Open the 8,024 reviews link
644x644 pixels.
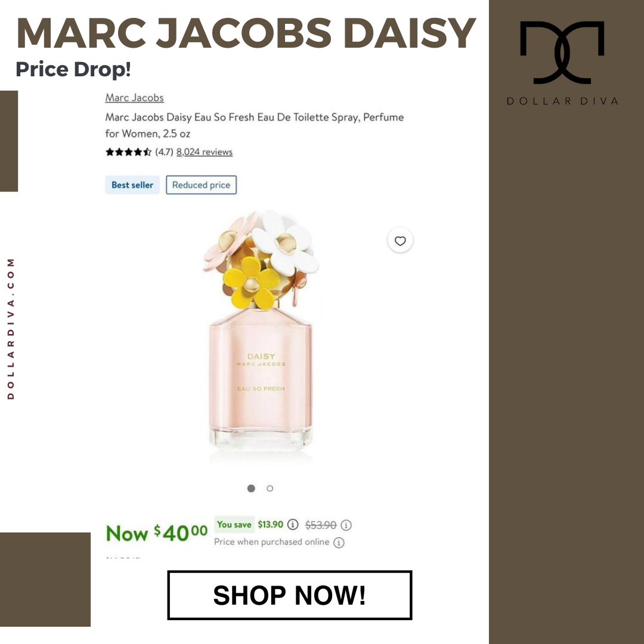click(x=205, y=152)
